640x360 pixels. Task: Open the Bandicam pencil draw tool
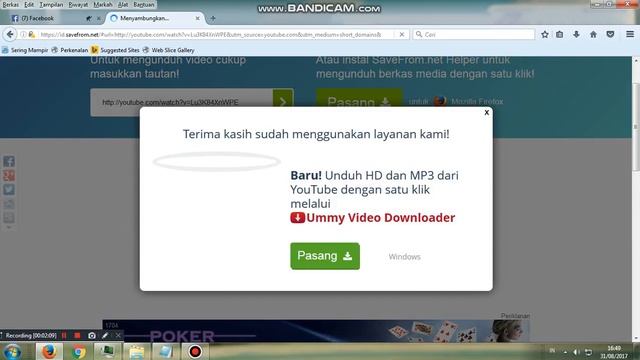(x=105, y=336)
